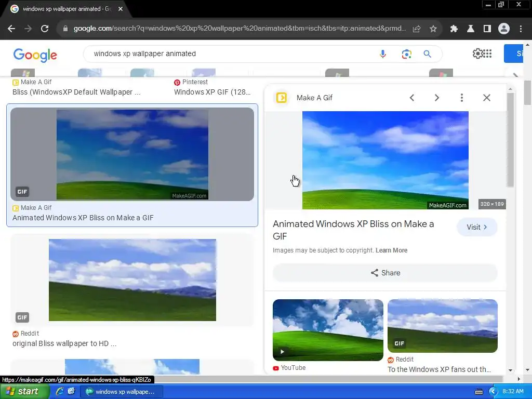Click the browser tab titled windows xp wallpaper

click(66, 9)
